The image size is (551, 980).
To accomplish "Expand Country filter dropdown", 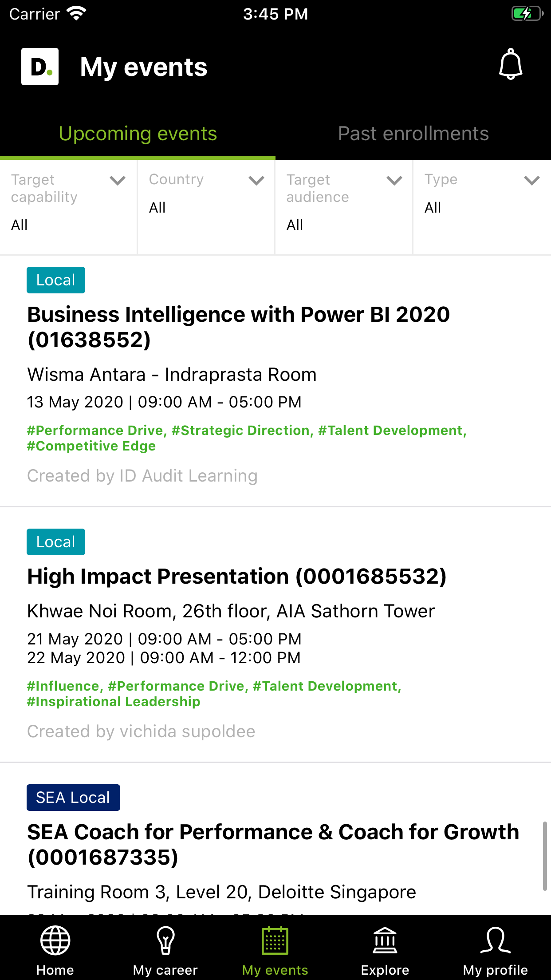I will (206, 207).
